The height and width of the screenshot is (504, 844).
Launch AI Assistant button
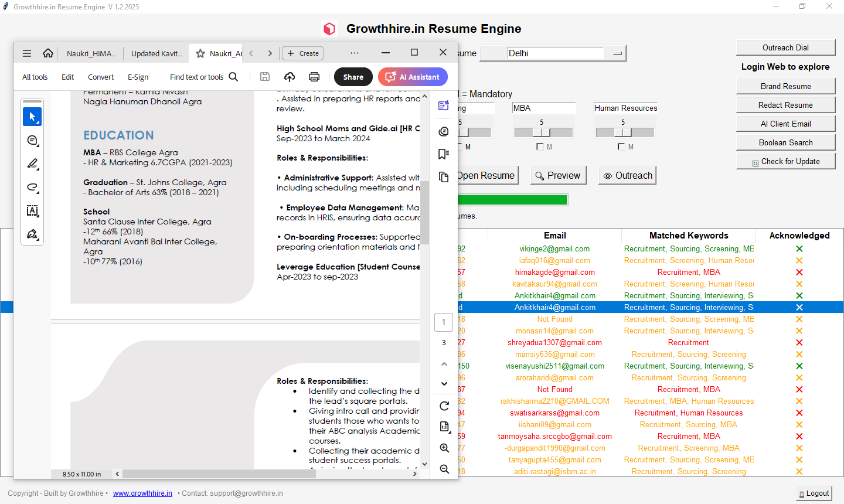click(x=413, y=77)
